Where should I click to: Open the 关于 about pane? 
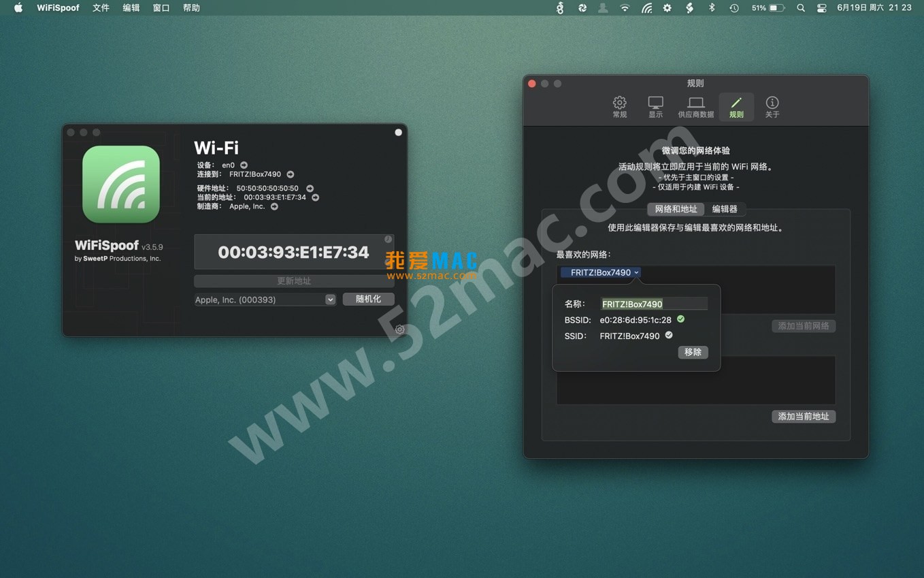[x=772, y=107]
